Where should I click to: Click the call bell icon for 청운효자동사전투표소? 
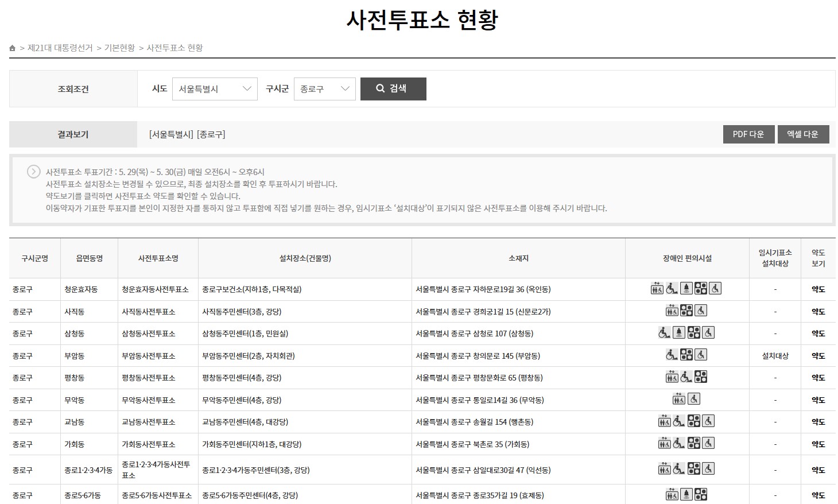tap(685, 288)
